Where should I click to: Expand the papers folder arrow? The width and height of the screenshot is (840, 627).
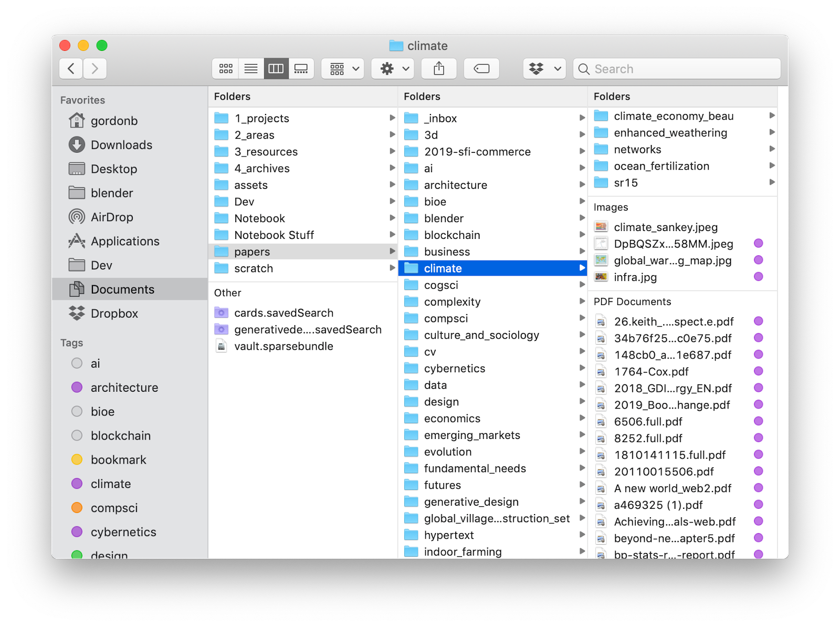[392, 252]
